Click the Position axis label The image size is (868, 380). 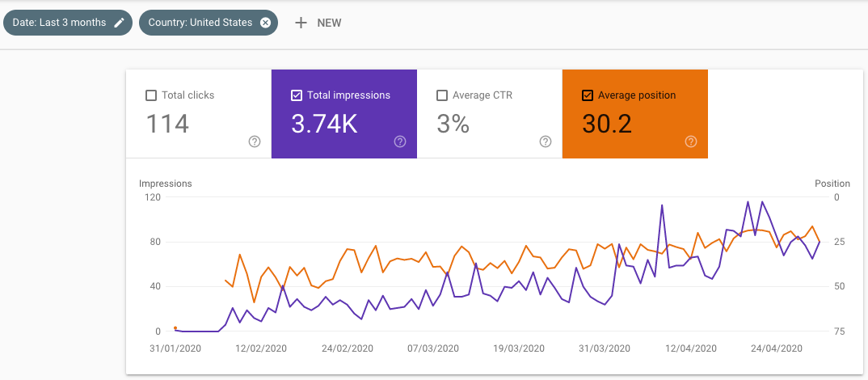click(x=832, y=184)
